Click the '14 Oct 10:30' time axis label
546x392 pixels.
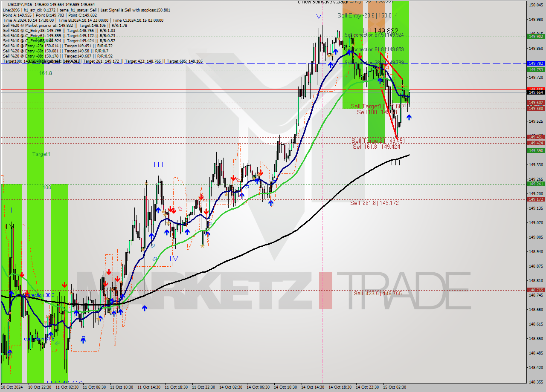point(285,387)
